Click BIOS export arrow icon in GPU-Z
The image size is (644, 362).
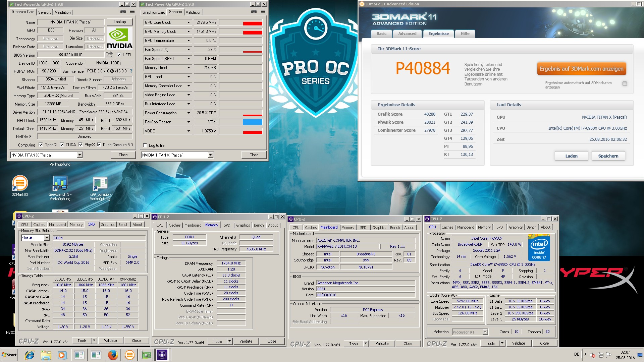coord(109,55)
